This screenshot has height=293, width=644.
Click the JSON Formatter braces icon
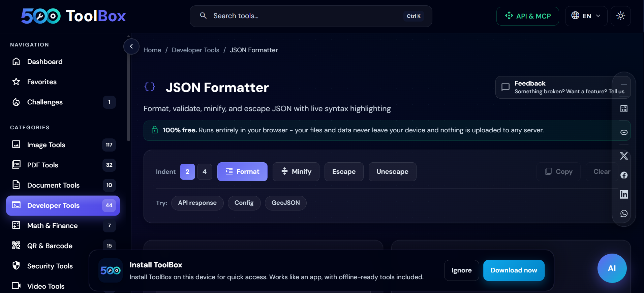150,87
